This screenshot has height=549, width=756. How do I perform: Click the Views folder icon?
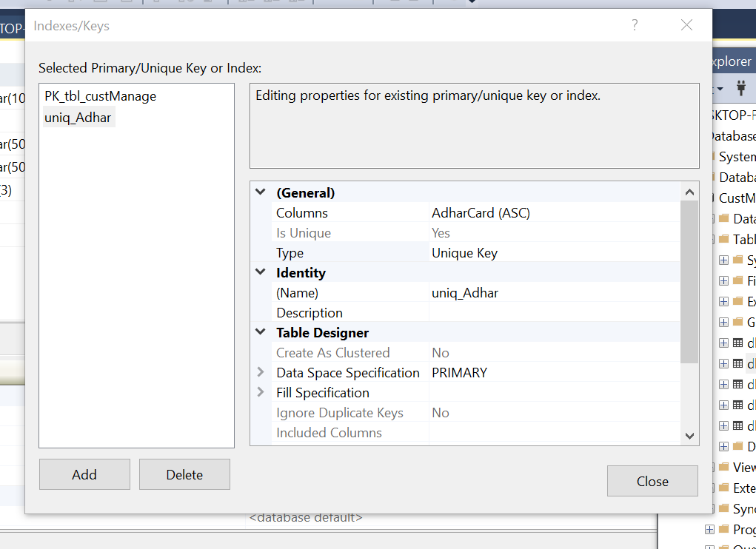click(725, 467)
